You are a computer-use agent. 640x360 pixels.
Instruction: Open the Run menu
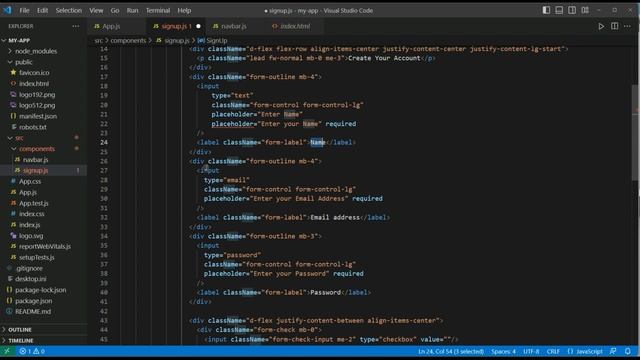coord(133,11)
